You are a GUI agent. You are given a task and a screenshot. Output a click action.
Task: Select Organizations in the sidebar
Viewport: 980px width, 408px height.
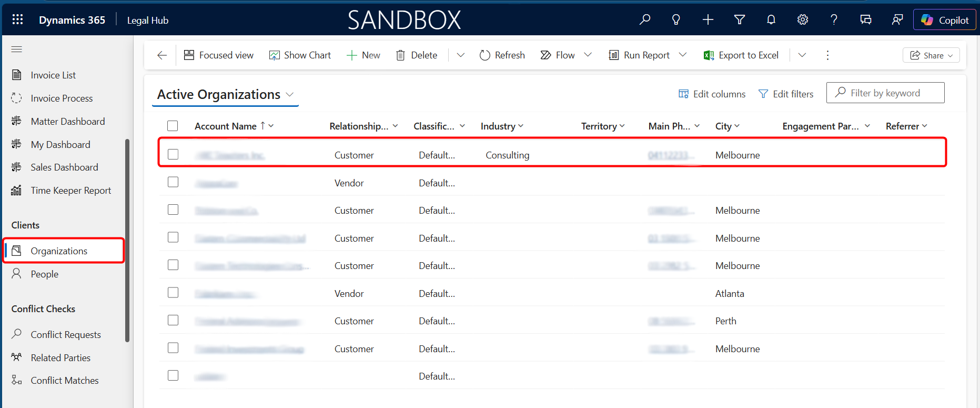pyautogui.click(x=64, y=251)
